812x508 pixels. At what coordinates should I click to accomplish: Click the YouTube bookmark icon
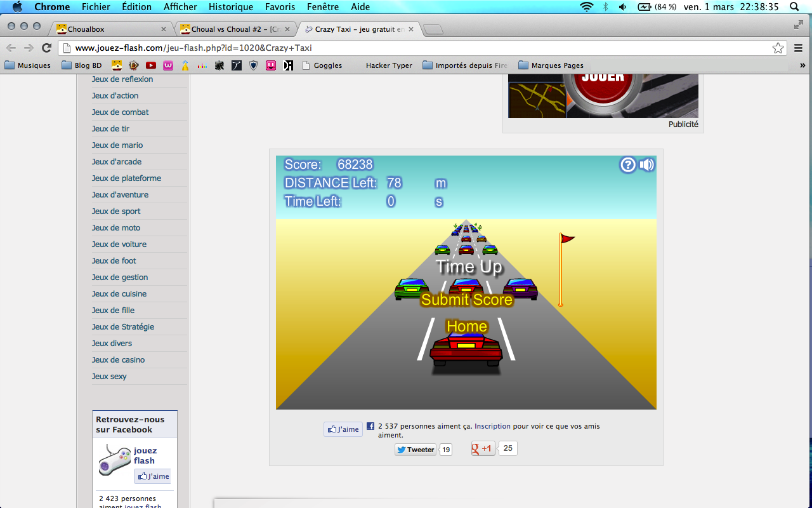(151, 65)
